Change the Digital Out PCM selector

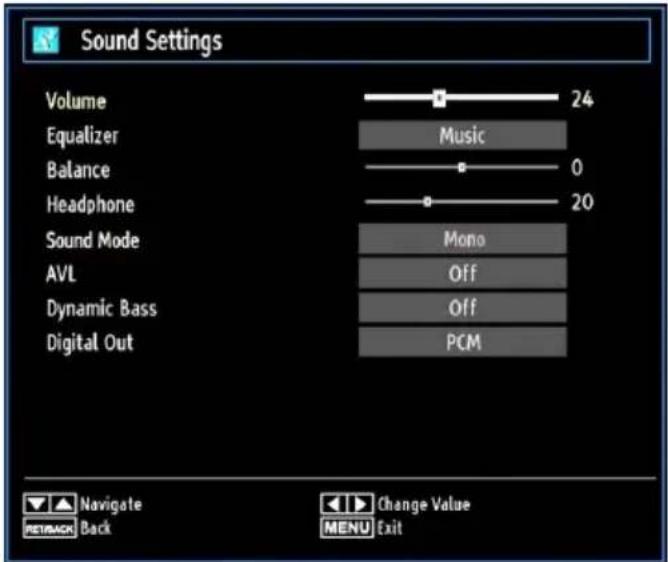(462, 342)
